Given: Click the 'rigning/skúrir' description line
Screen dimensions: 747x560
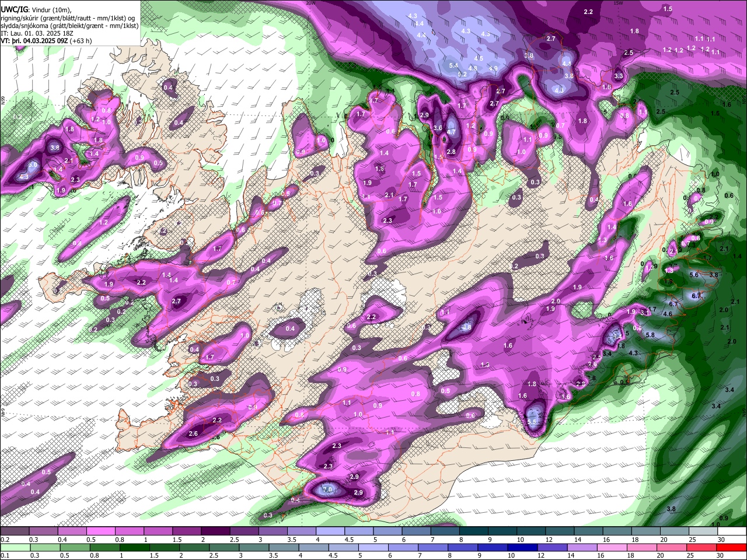Looking at the screenshot, I should tap(67, 17).
